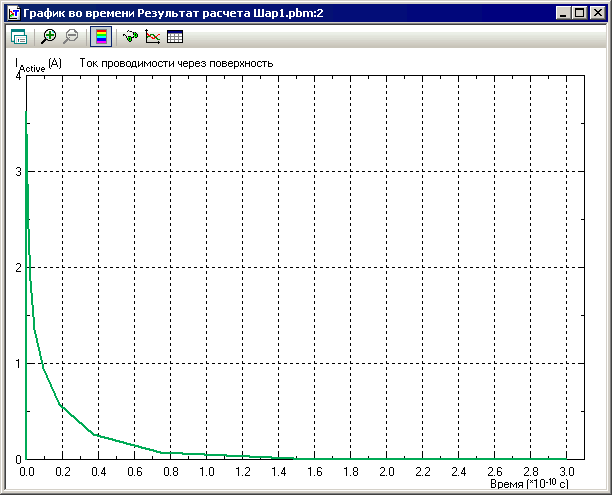Viewport: 612px width, 495px height.
Task: Click the 'Время (*10-10 с)' axis label
Action: [x=529, y=483]
